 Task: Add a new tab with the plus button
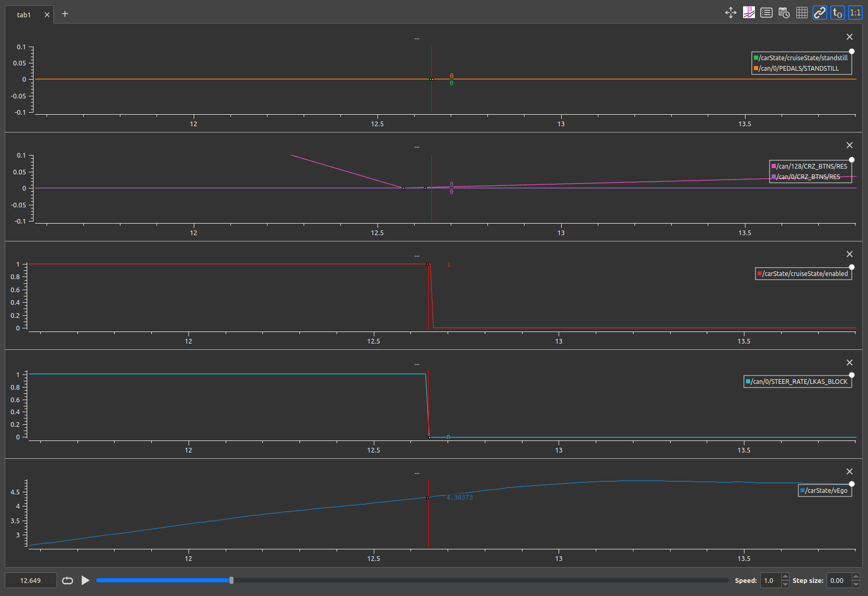(x=64, y=14)
